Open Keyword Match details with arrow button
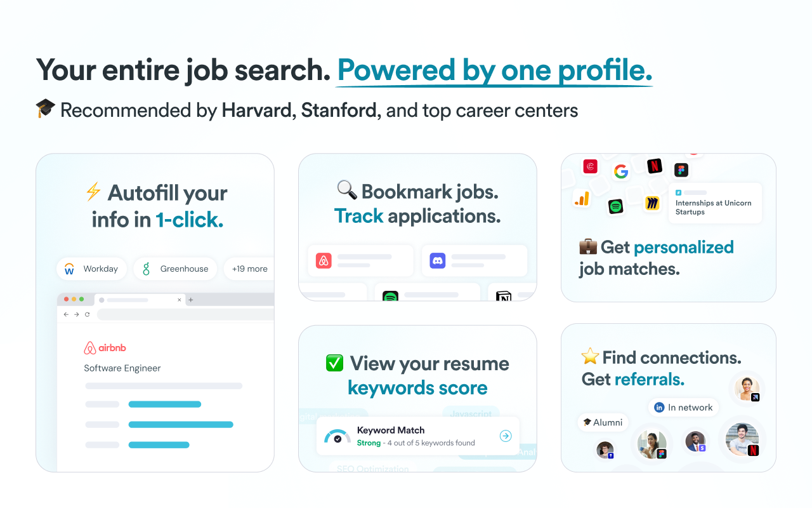This screenshot has height=508, width=812. [x=506, y=436]
